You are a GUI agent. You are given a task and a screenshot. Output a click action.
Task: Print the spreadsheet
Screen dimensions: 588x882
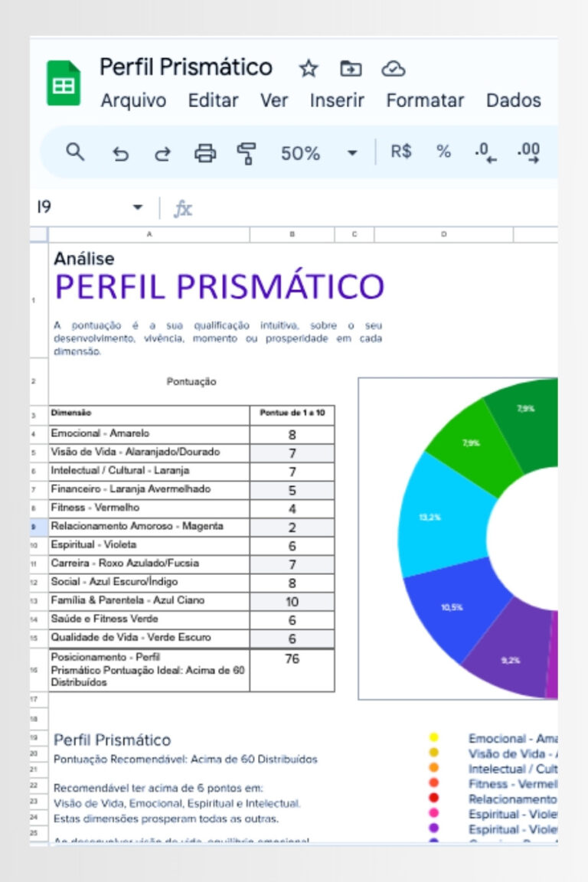[x=205, y=153]
